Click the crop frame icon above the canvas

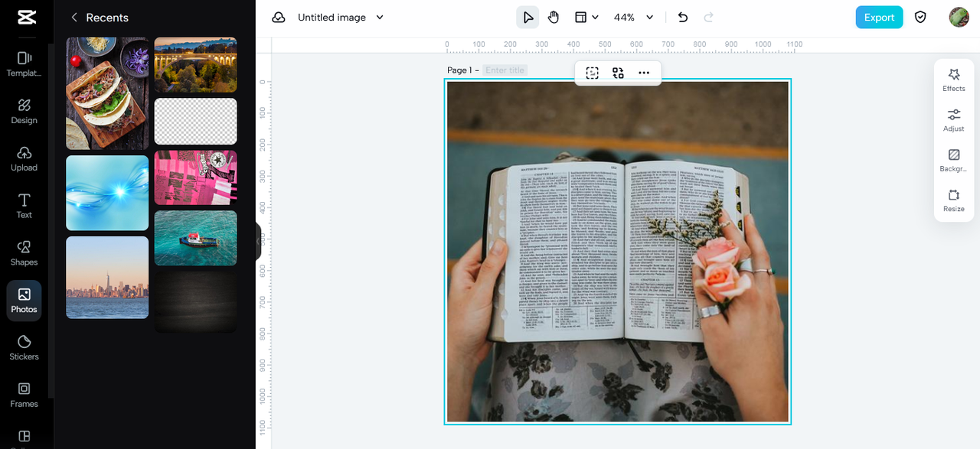click(592, 73)
